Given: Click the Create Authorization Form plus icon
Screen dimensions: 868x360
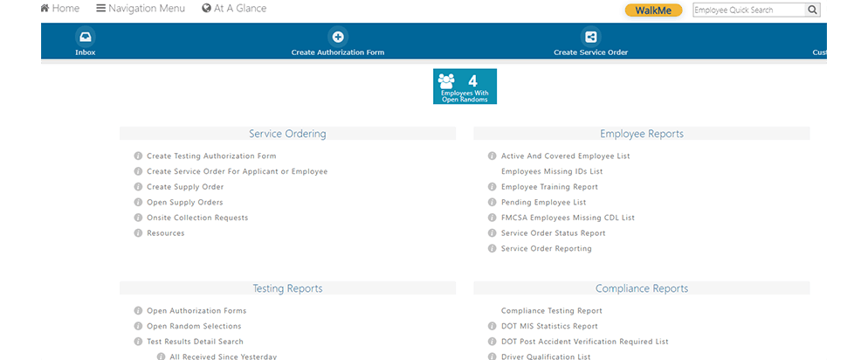Looking at the screenshot, I should 338,37.
